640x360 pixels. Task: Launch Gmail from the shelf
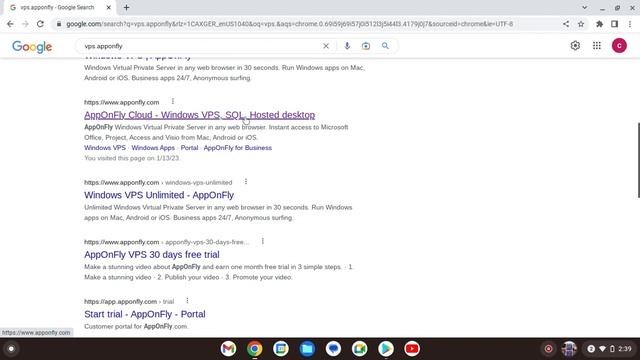[x=228, y=349]
